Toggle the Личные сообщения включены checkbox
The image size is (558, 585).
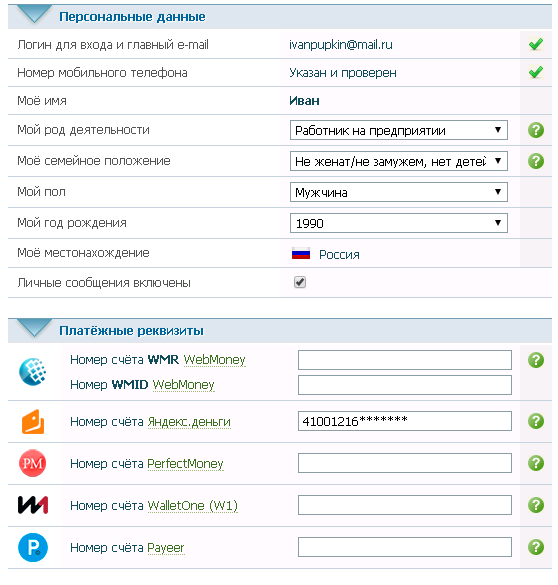pos(300,282)
